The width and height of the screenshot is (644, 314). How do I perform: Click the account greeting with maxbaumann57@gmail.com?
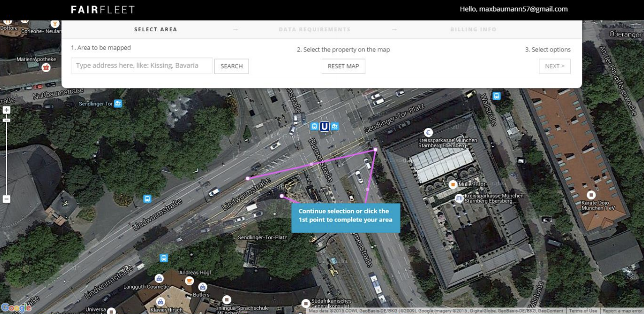(514, 9)
